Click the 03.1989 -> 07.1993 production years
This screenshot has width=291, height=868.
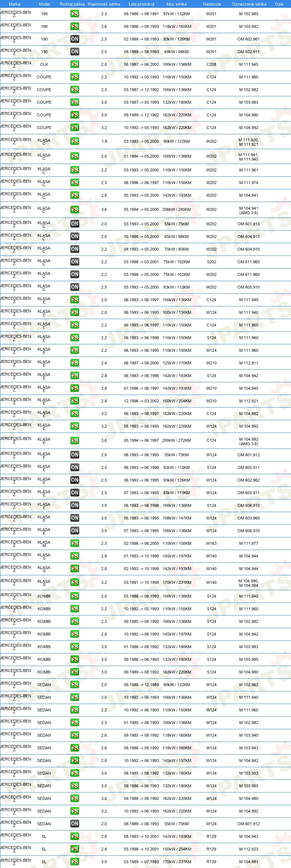[141, 862]
